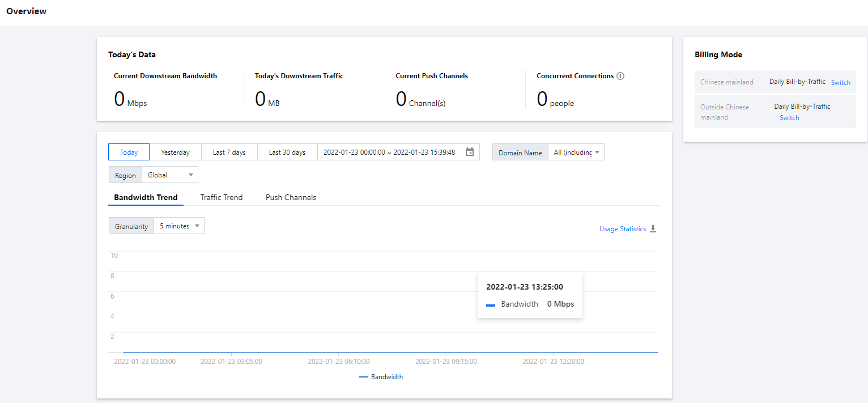Open the Domain Name dropdown
Viewport: 868px width, 403px height.
pos(576,152)
